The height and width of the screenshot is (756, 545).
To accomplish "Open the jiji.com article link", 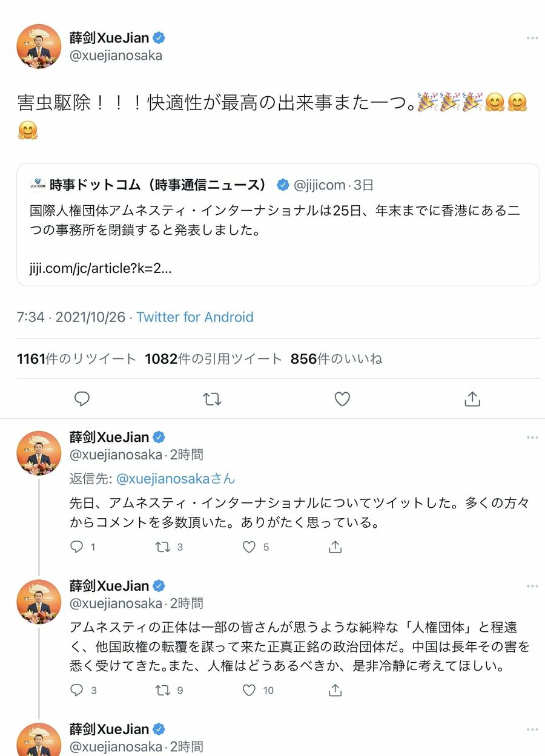I will point(101,268).
